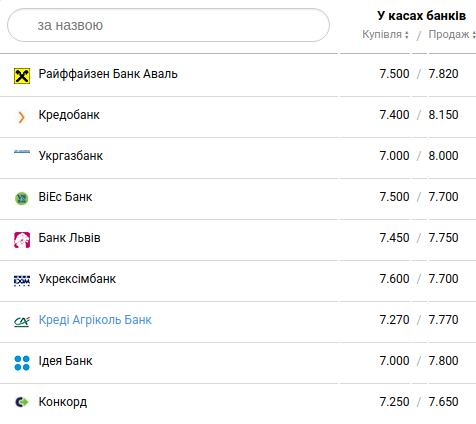Click the Конкорд bank name
Viewport: 476px width, 424px height.
(x=63, y=402)
